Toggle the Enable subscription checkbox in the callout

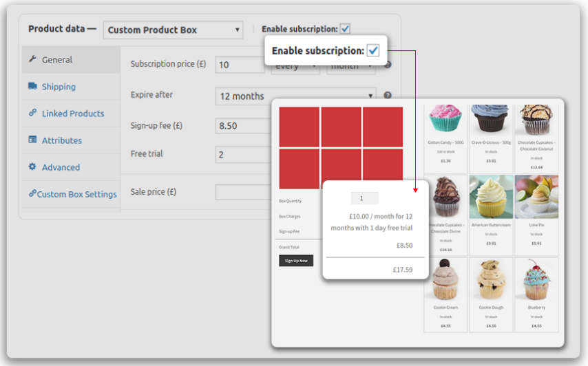pos(373,51)
